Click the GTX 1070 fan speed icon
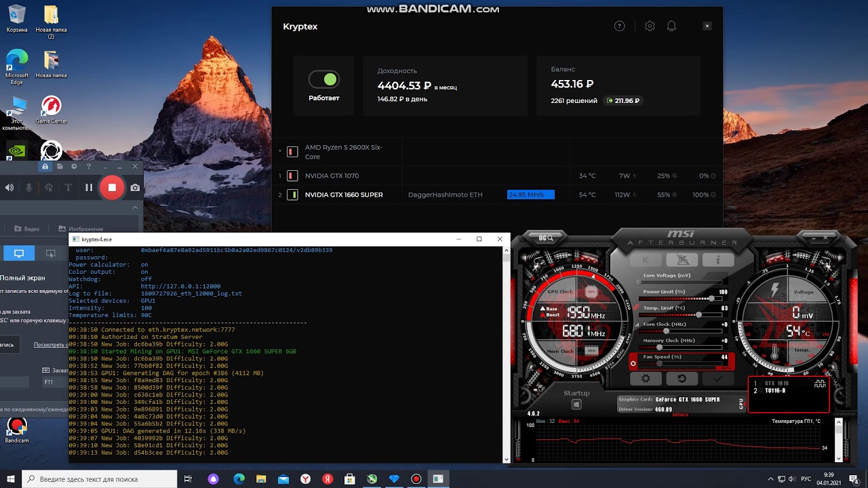Screen dimensions: 868x488 click(x=673, y=176)
